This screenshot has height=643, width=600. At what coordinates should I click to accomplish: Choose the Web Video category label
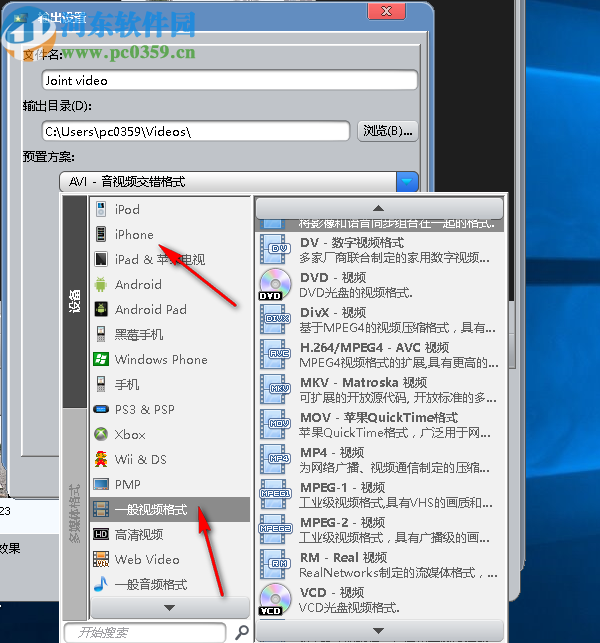pos(147,559)
